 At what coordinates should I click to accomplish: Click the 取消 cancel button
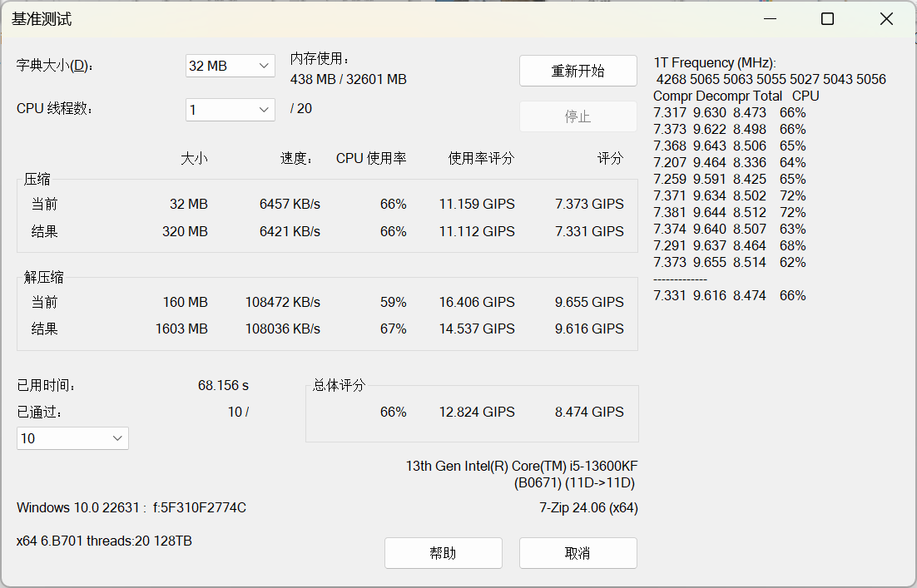click(x=577, y=553)
